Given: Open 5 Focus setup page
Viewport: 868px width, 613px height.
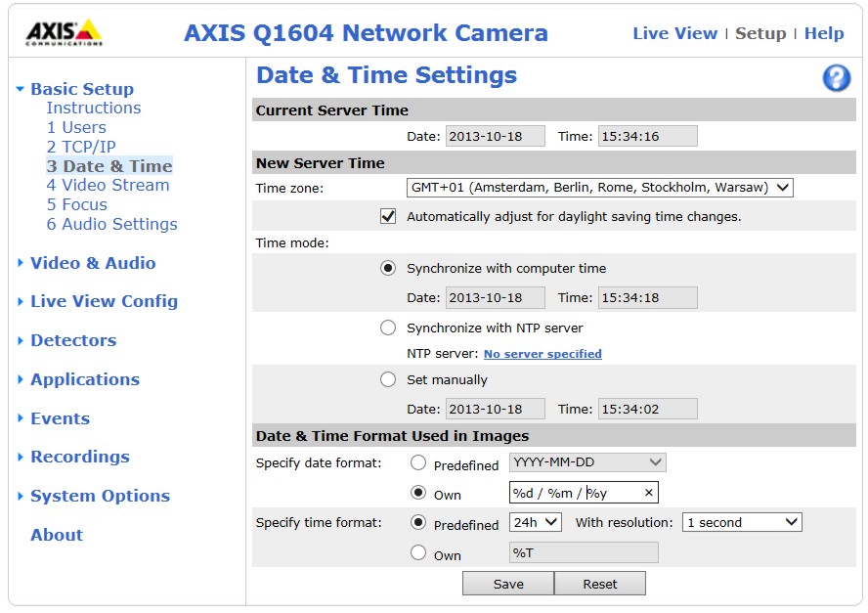Looking at the screenshot, I should [77, 204].
